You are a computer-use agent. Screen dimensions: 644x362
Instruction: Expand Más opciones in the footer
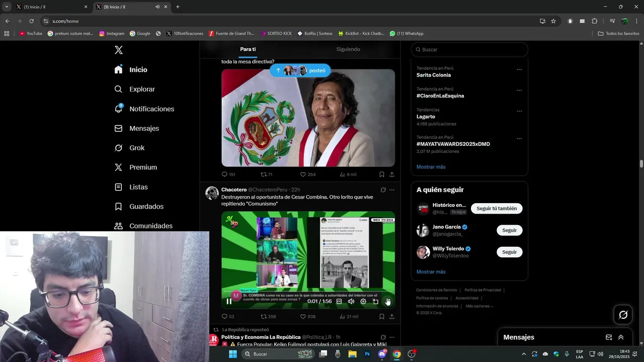coord(479,306)
